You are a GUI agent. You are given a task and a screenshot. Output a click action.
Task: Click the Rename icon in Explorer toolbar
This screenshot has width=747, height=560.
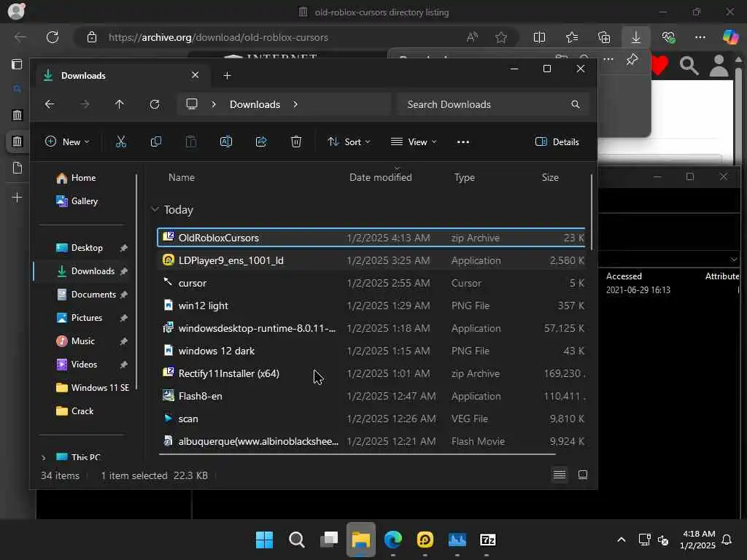[226, 142]
